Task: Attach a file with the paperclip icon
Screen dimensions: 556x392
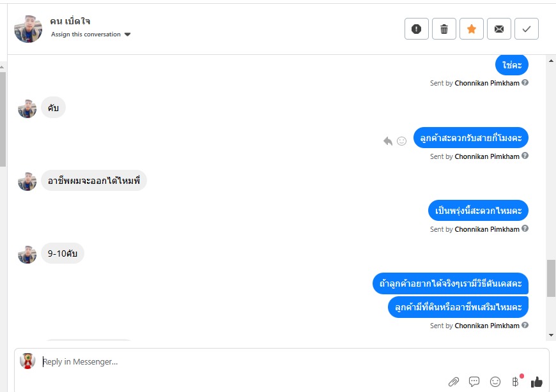Action: (454, 382)
